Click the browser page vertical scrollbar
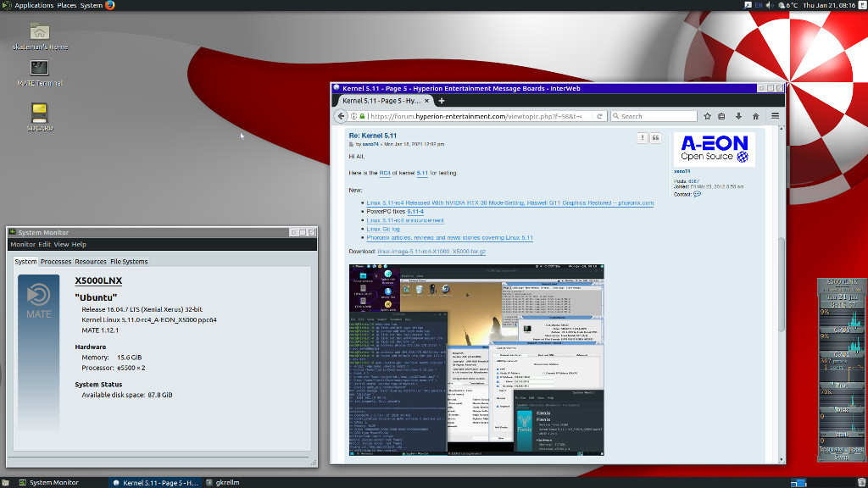The width and height of the screenshot is (868, 488). tap(782, 285)
